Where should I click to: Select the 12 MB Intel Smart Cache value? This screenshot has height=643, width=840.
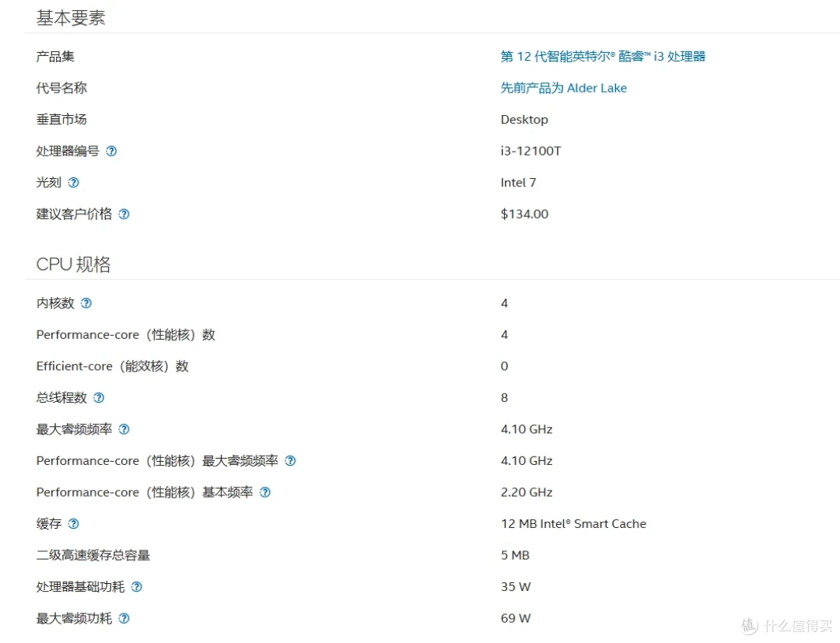(574, 523)
